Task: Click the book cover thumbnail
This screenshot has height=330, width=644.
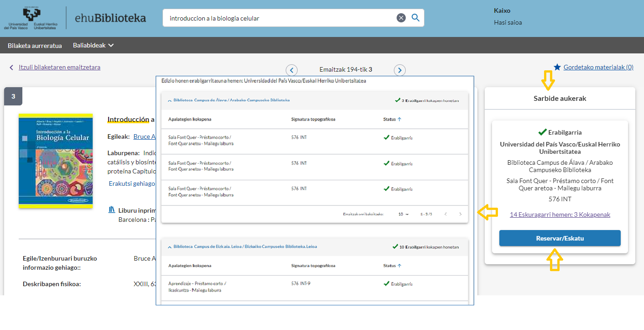Action: [56, 161]
